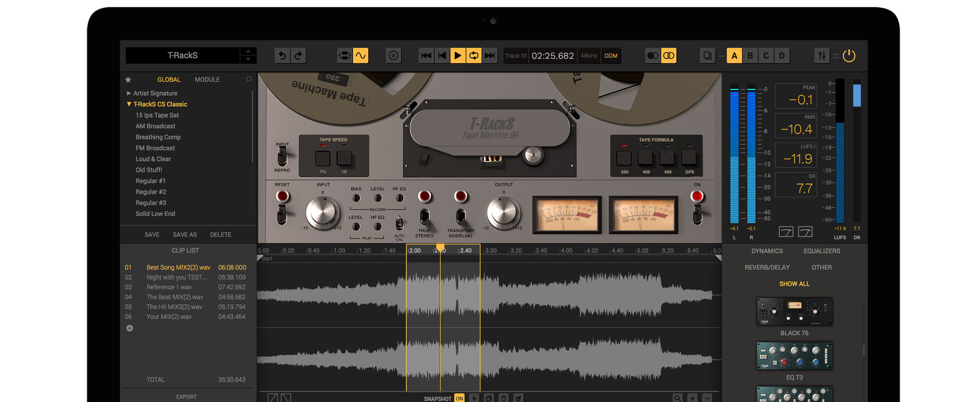Edit the snapshot with pencil icon

point(518,399)
